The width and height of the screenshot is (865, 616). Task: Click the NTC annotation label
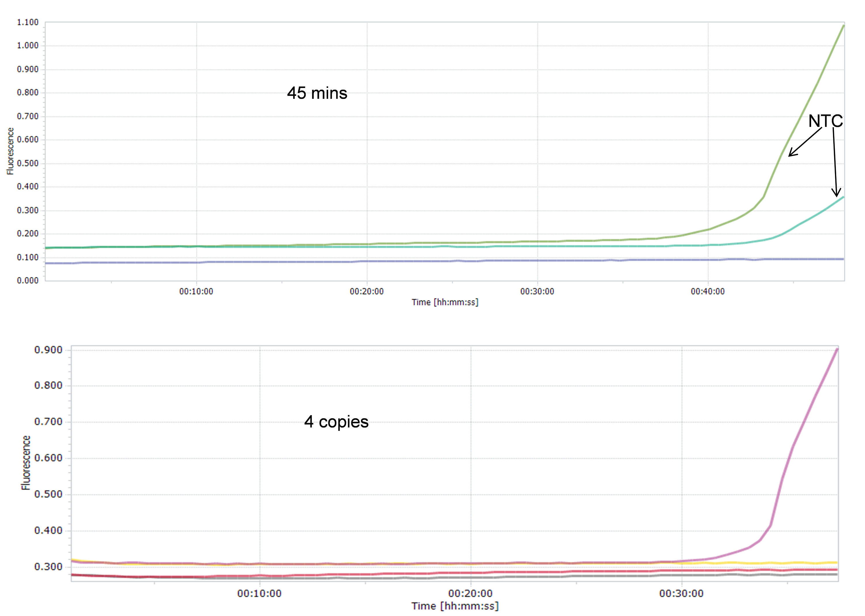click(x=825, y=121)
